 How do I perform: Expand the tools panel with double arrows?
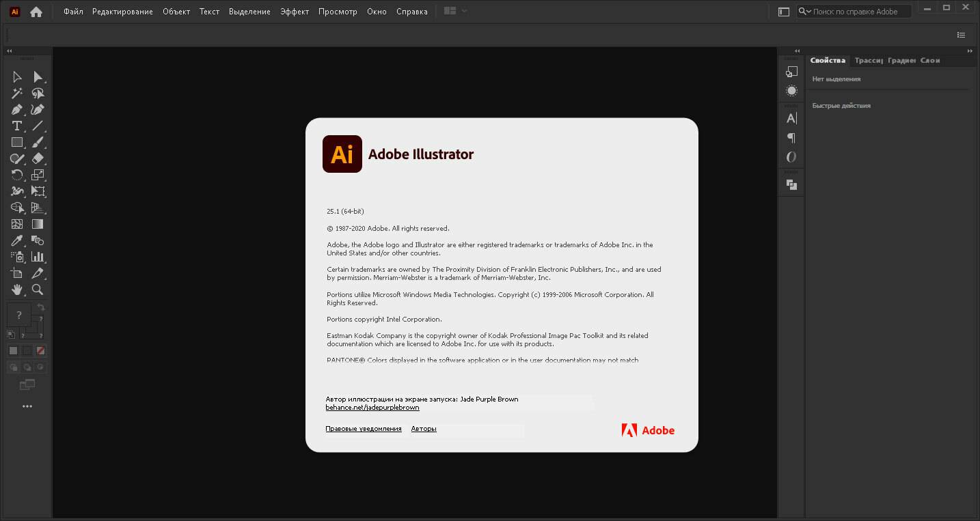[x=10, y=51]
